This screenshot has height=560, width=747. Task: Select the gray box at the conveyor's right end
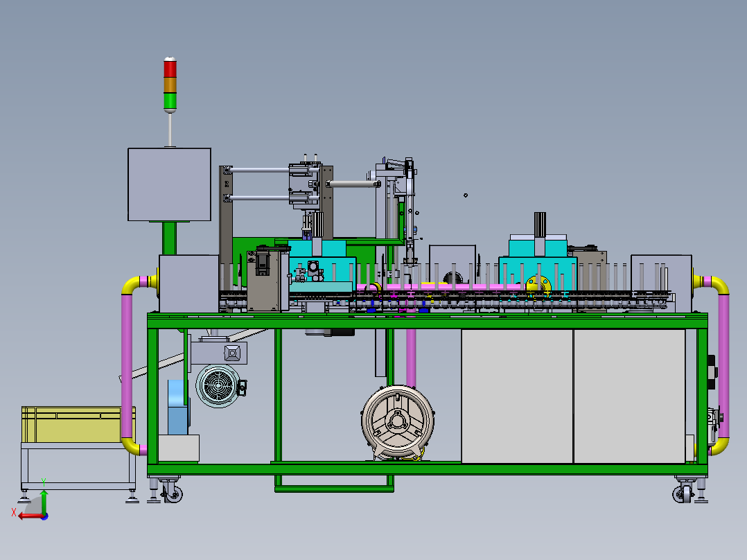661,283
